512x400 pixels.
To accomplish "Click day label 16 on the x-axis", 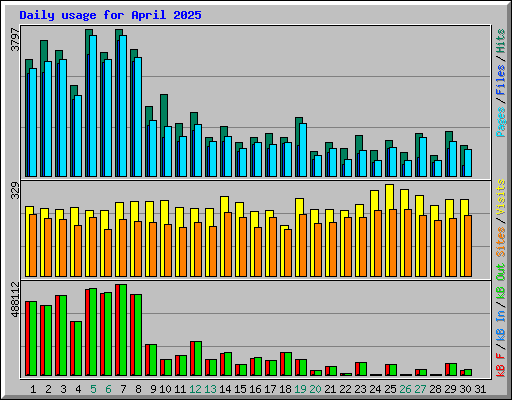I will [255, 389].
